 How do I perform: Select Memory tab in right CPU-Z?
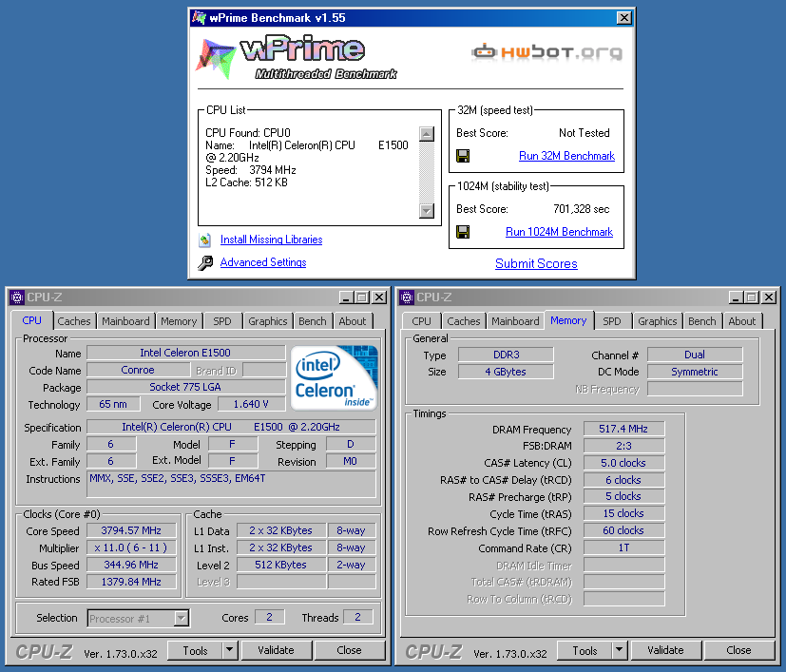(x=568, y=320)
